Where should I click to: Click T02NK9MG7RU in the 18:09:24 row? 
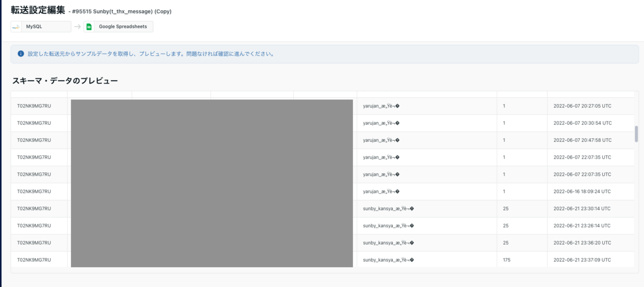[x=34, y=191]
